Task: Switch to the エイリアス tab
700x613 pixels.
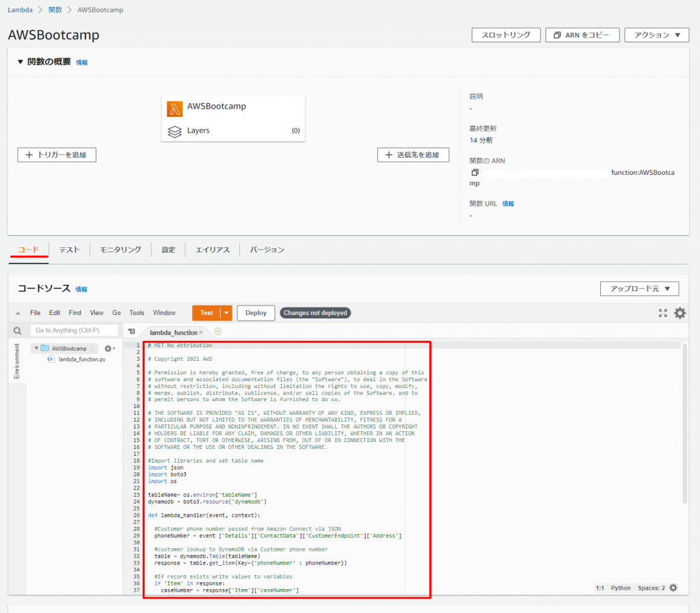Action: [213, 250]
